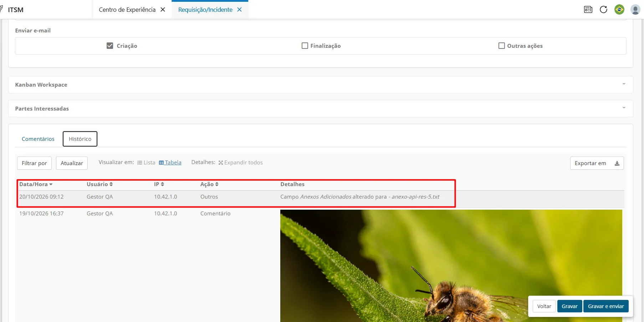Image resolution: width=644 pixels, height=322 pixels.
Task: Click the Comentário action cell
Action: 215,214
